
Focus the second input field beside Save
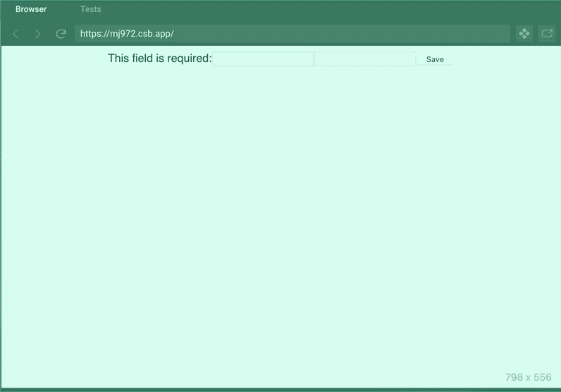[365, 59]
